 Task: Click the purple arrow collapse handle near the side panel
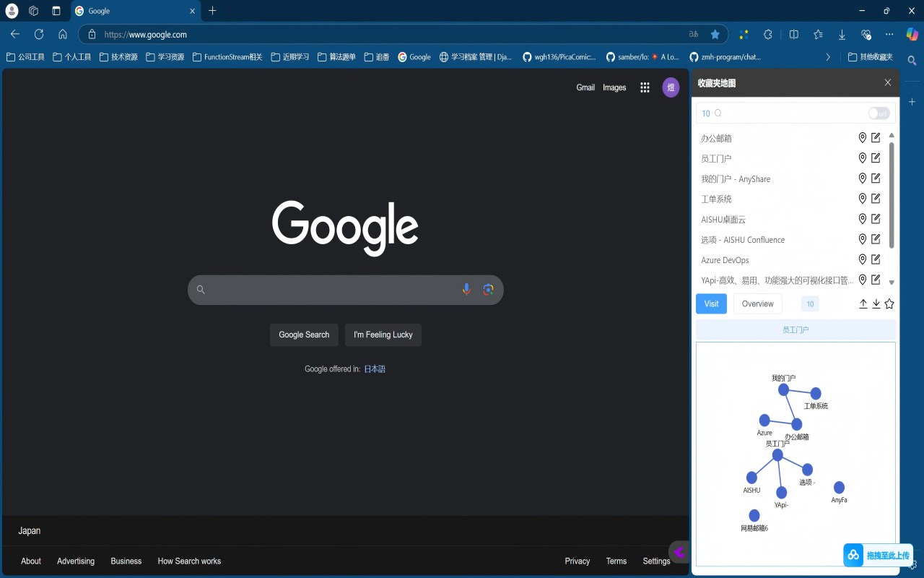(679, 552)
